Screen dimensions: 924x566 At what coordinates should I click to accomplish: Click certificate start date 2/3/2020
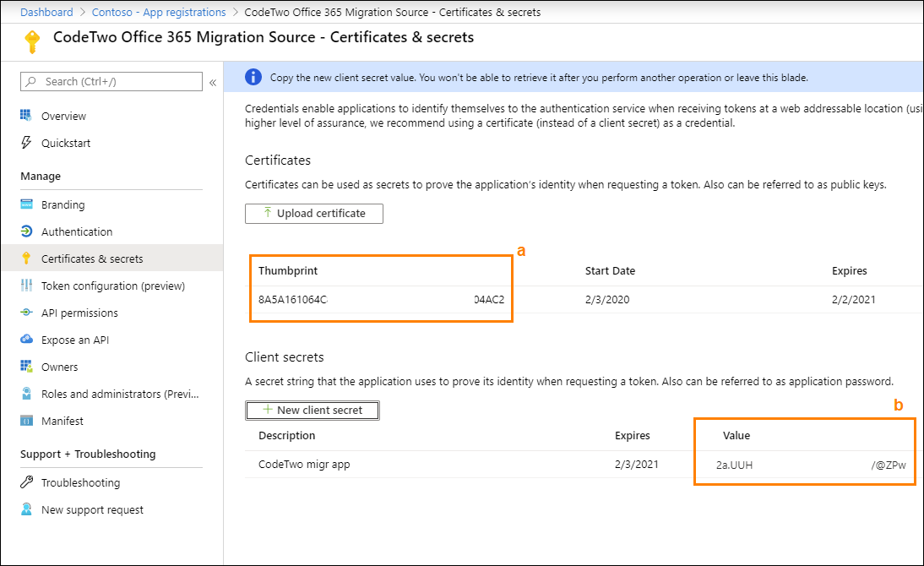pyautogui.click(x=607, y=300)
